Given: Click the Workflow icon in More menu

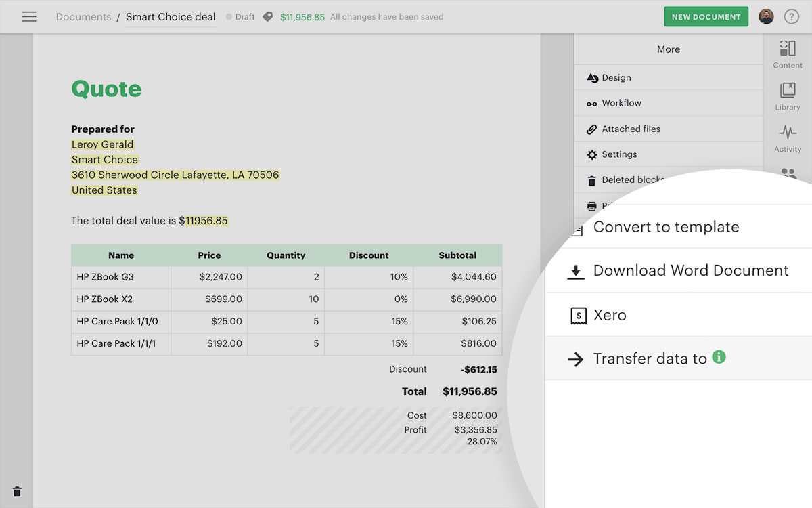Looking at the screenshot, I should coord(592,104).
